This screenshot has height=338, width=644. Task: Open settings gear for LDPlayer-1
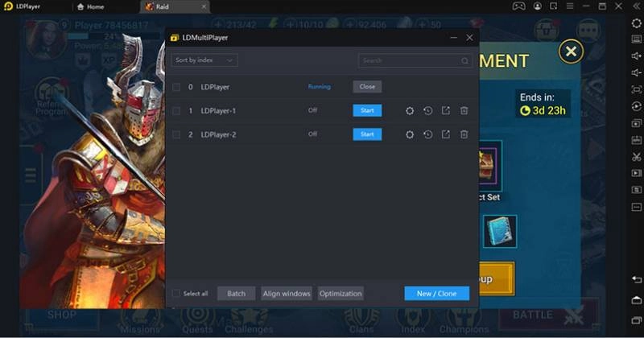coord(410,110)
